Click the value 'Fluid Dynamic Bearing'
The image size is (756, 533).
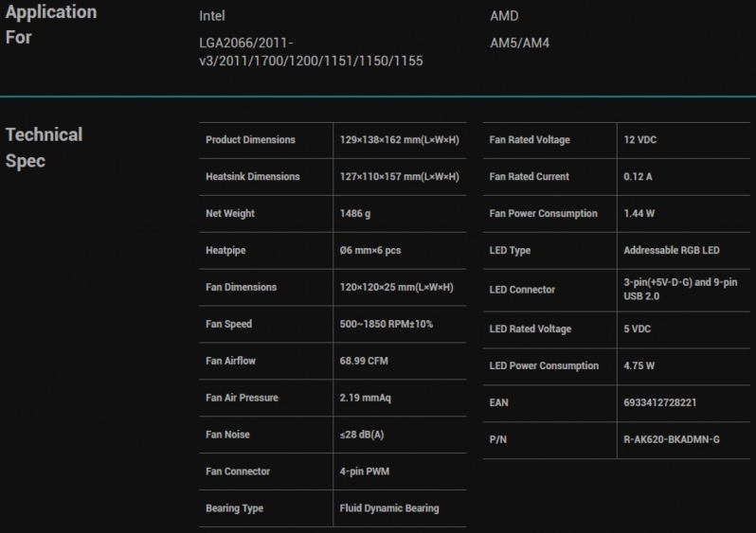[x=389, y=508]
